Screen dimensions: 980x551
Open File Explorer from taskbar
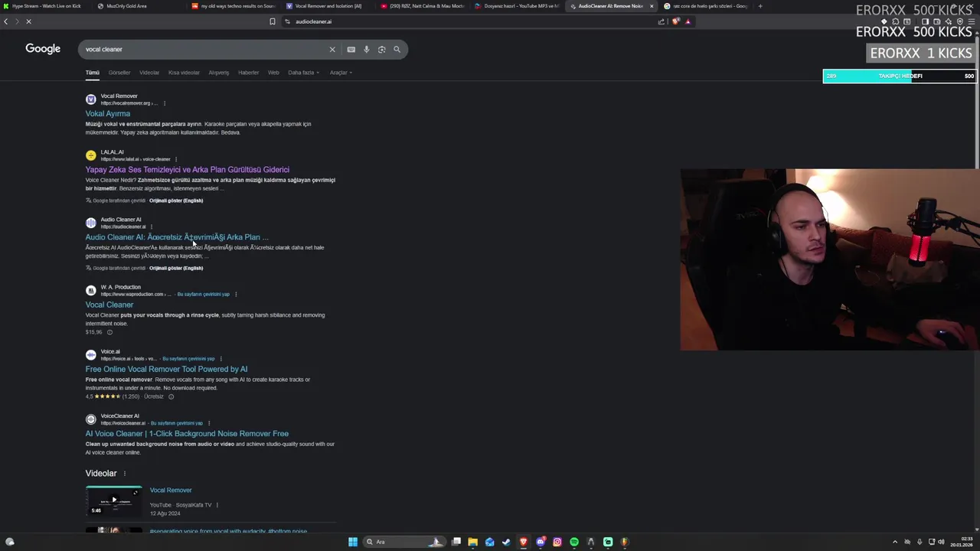click(473, 542)
